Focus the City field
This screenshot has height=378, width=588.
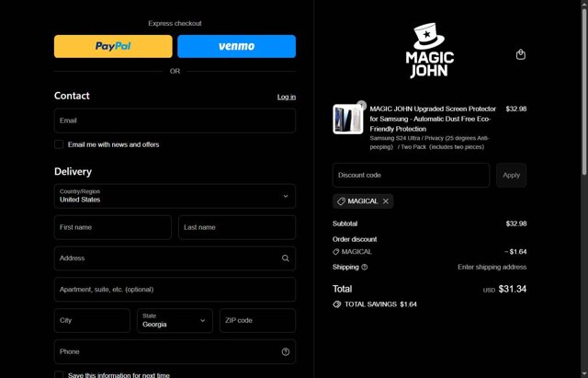tap(92, 321)
